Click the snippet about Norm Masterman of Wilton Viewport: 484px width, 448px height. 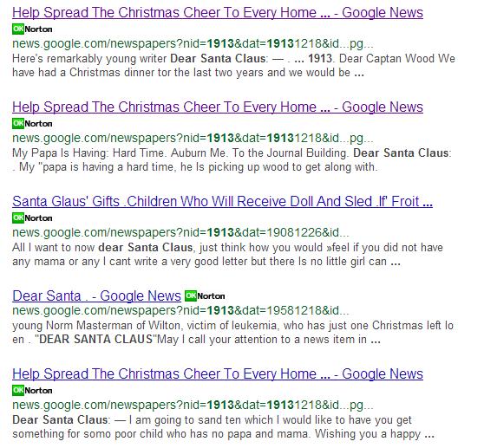tap(232, 333)
